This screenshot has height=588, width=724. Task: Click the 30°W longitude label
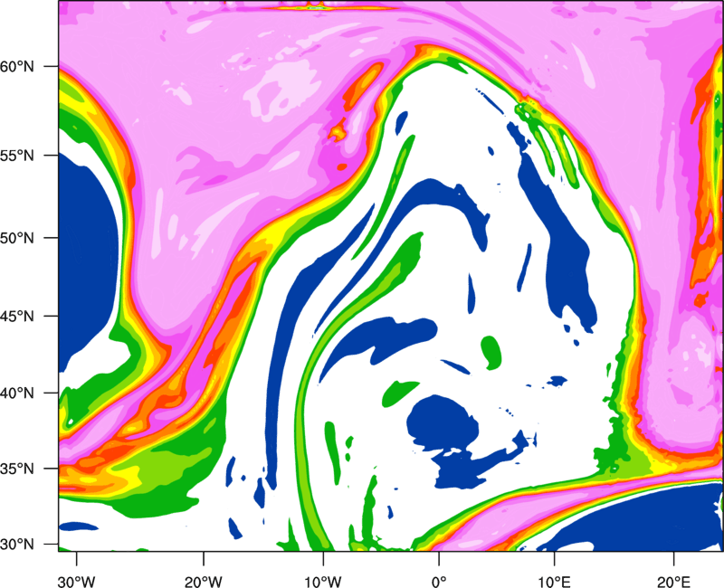pos(77,582)
